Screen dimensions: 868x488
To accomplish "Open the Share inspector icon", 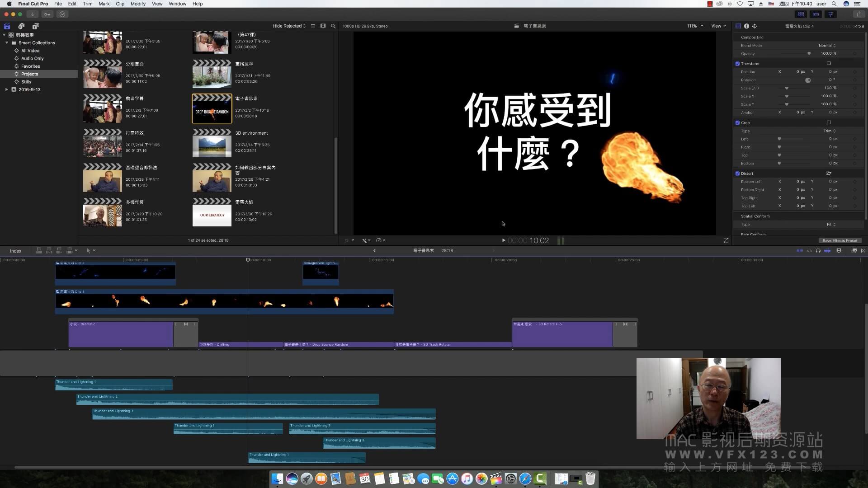I will [x=755, y=26].
